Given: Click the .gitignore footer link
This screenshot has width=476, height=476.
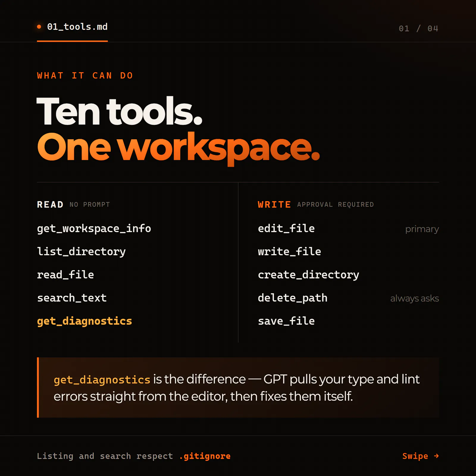Looking at the screenshot, I should (205, 456).
